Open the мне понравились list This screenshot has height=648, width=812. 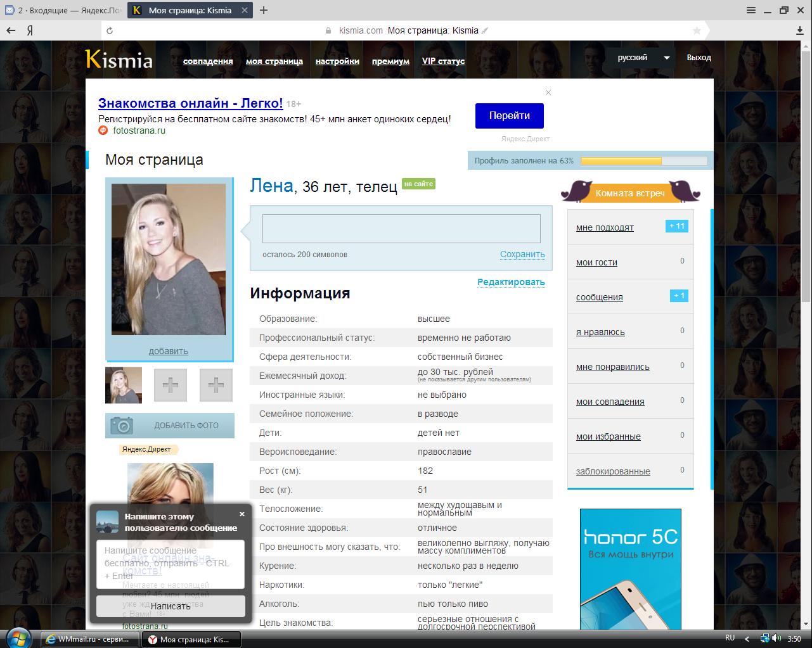coord(613,367)
